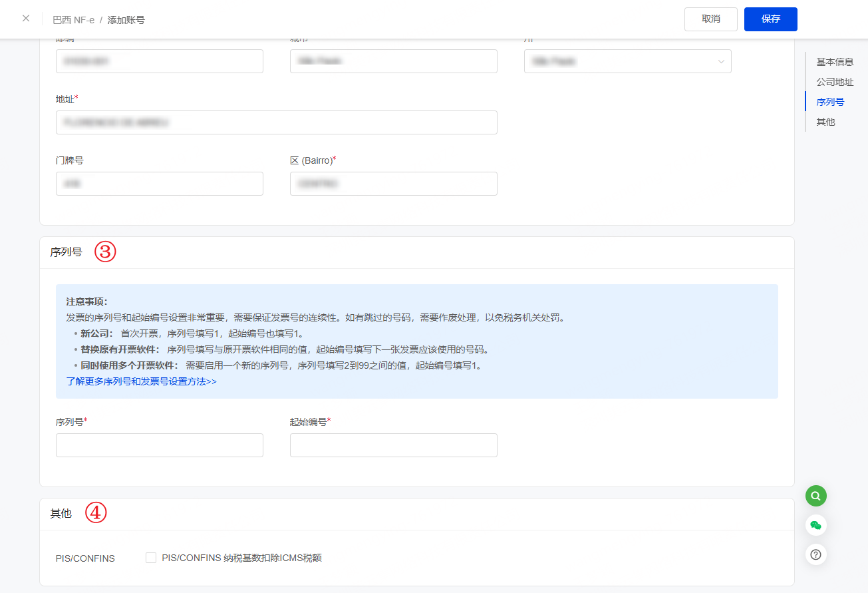The width and height of the screenshot is (868, 593).
Task: Focus the 起始编号 input field
Action: point(394,445)
